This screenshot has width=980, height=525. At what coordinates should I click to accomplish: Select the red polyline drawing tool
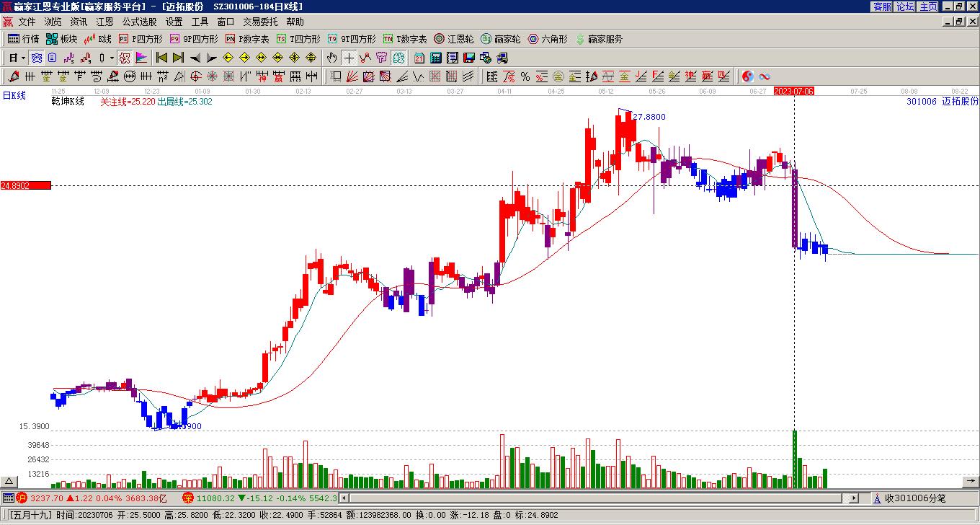(365, 58)
